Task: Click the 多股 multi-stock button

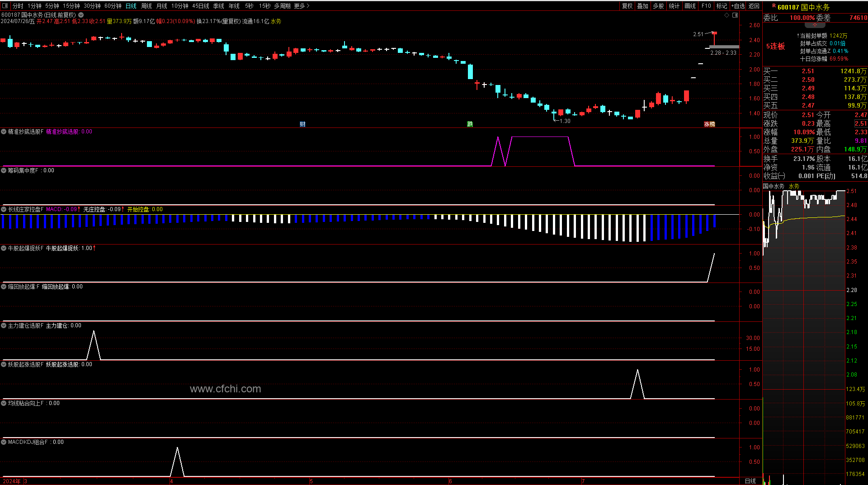Action: [x=659, y=6]
